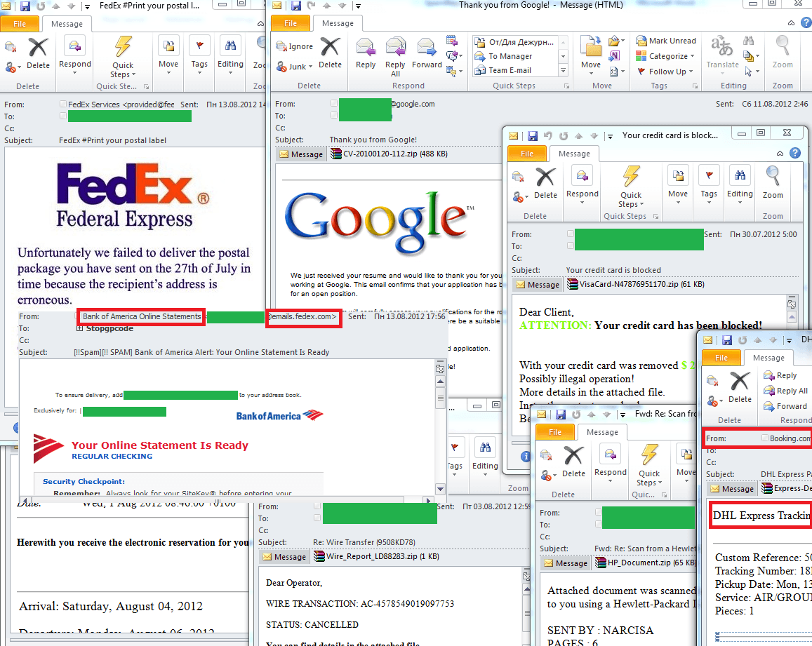Click Move folder icon in Google message window
Viewport: 812px width, 646px height.
tap(591, 46)
